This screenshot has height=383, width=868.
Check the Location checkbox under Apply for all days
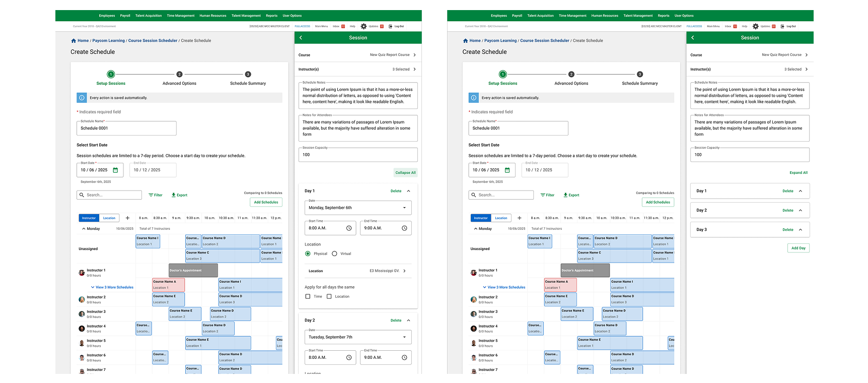tap(329, 297)
